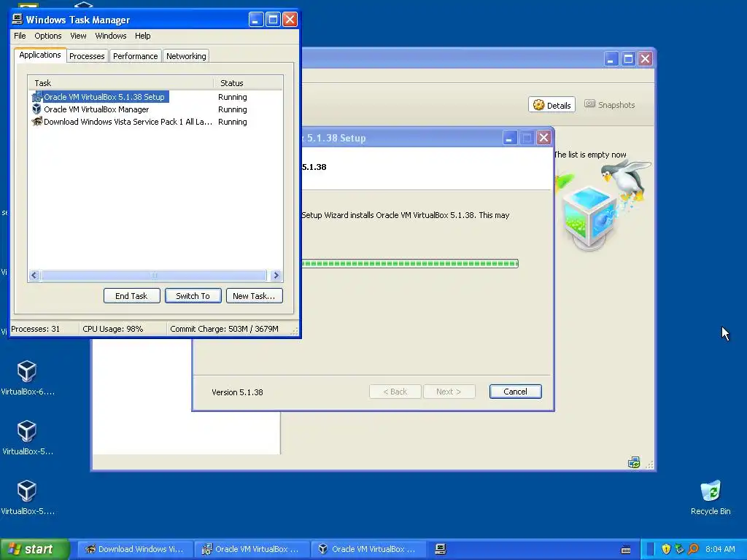Viewport: 747px width, 560px height.
Task: Open the Options menu in Task Manager
Action: click(47, 36)
